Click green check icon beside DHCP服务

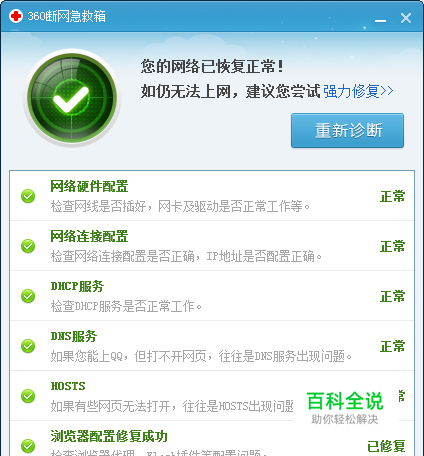click(x=28, y=296)
